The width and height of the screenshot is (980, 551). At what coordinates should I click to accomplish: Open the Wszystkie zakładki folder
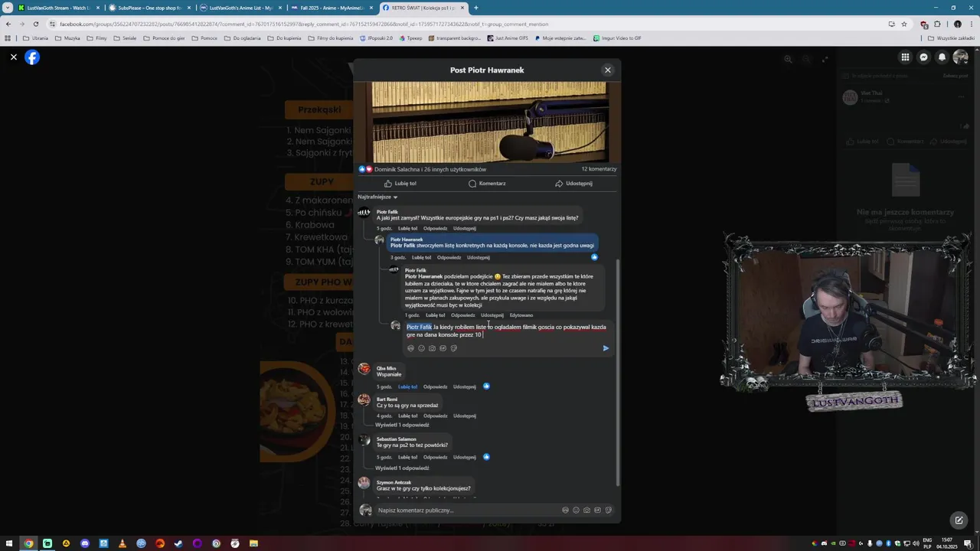pos(951,38)
